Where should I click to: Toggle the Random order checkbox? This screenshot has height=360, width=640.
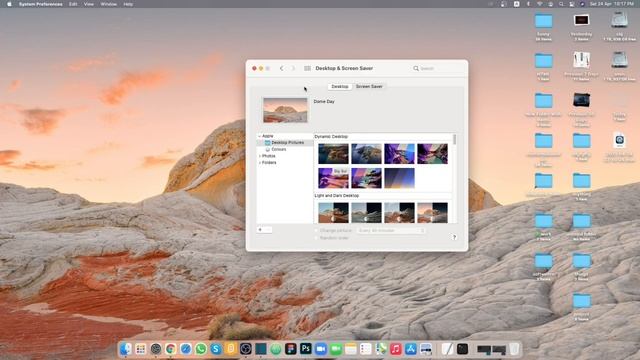pyautogui.click(x=316, y=238)
